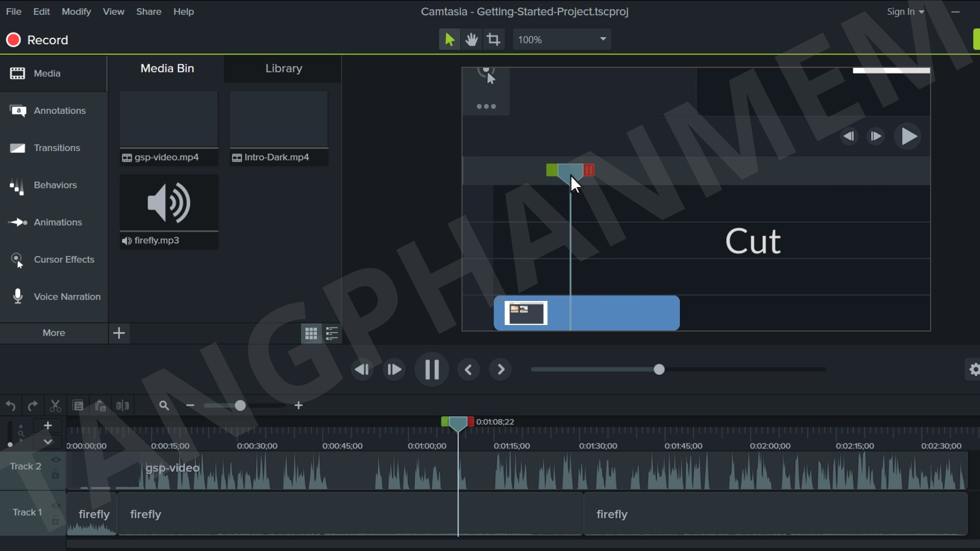Viewport: 980px width, 551px height.
Task: Click the Undo arrow icon
Action: pyautogui.click(x=11, y=406)
